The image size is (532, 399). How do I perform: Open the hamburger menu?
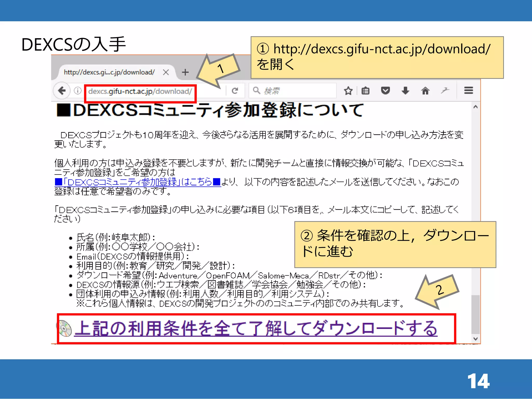[469, 90]
